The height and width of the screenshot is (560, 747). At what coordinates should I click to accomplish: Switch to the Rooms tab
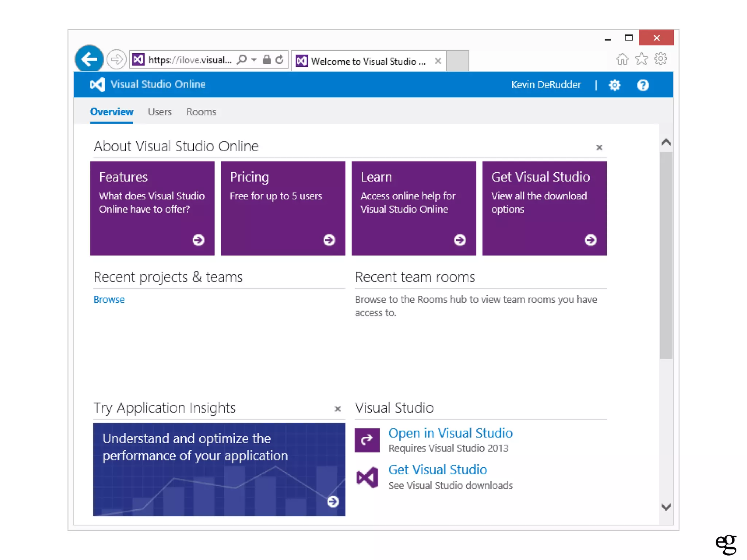coord(201,112)
